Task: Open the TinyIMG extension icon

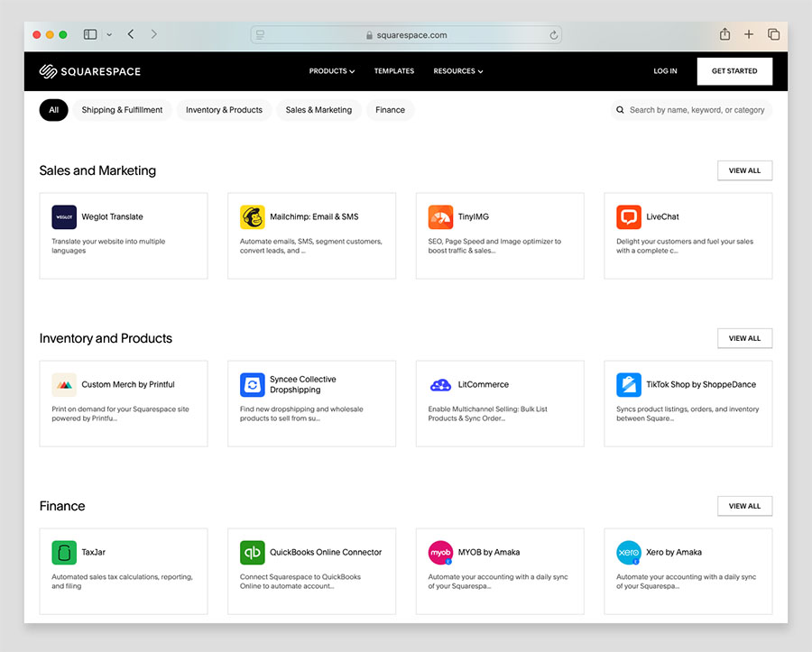Action: [x=440, y=217]
